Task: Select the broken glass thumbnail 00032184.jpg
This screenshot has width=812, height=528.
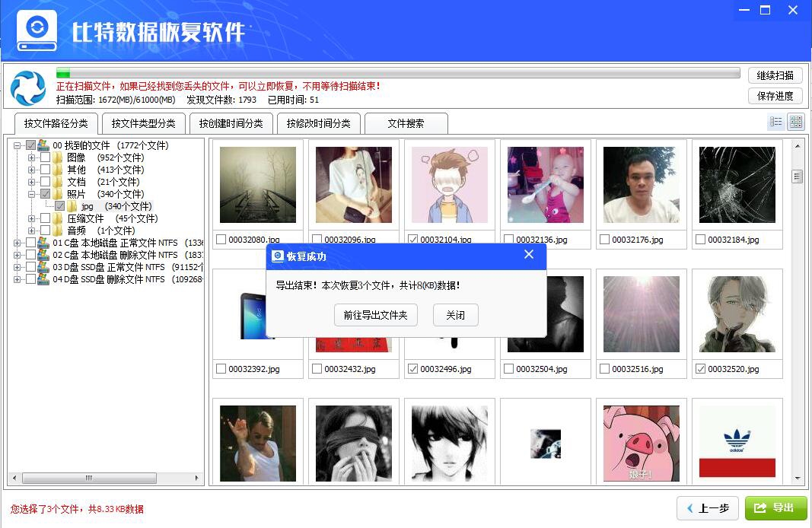Action: point(737,185)
